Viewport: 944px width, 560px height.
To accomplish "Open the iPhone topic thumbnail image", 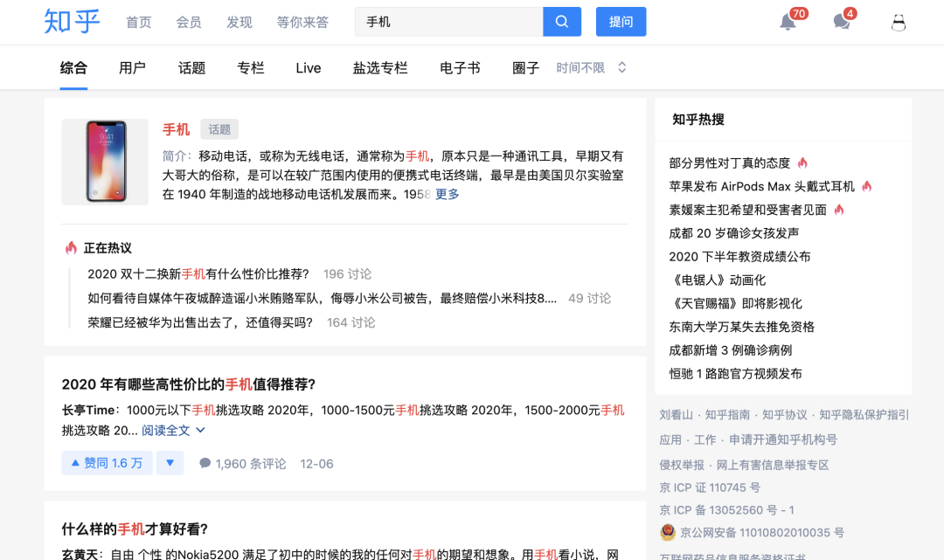I will [105, 162].
